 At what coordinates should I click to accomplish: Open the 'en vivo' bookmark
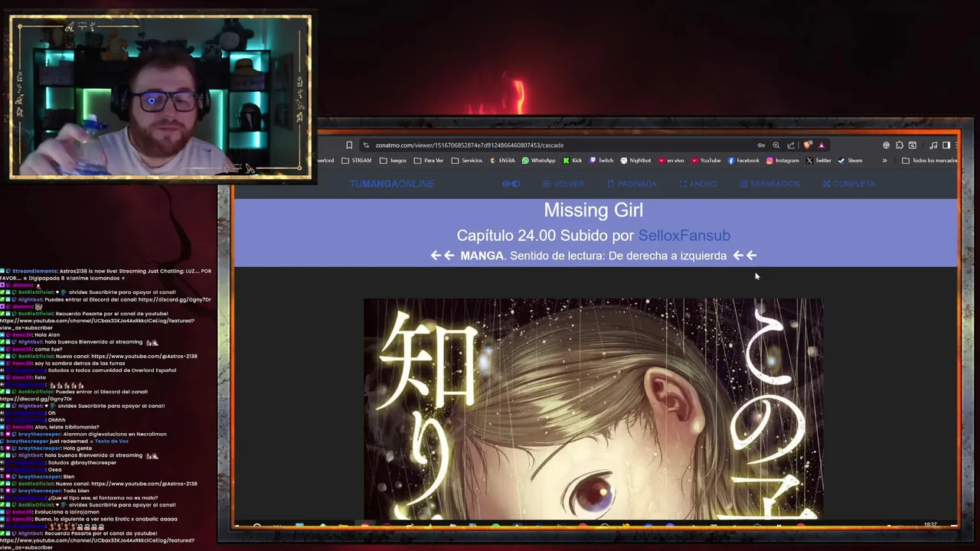point(671,161)
